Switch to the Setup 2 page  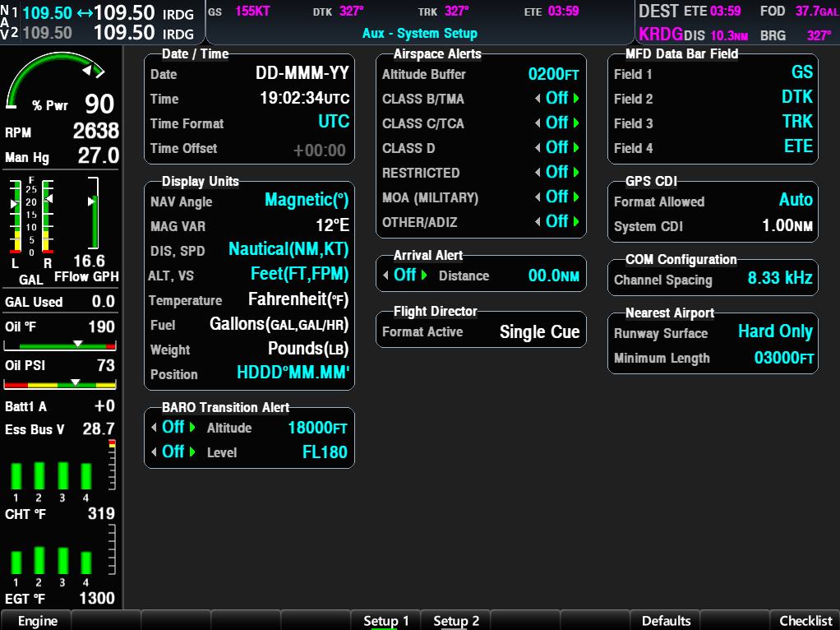[x=455, y=621]
